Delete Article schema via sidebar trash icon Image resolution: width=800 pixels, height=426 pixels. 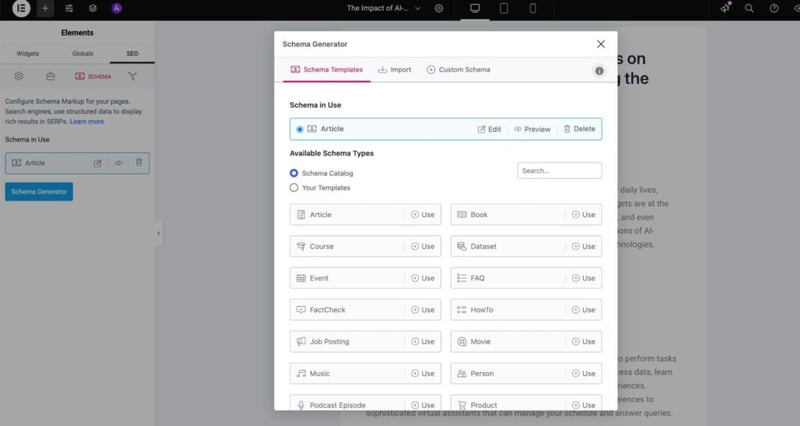tap(139, 163)
